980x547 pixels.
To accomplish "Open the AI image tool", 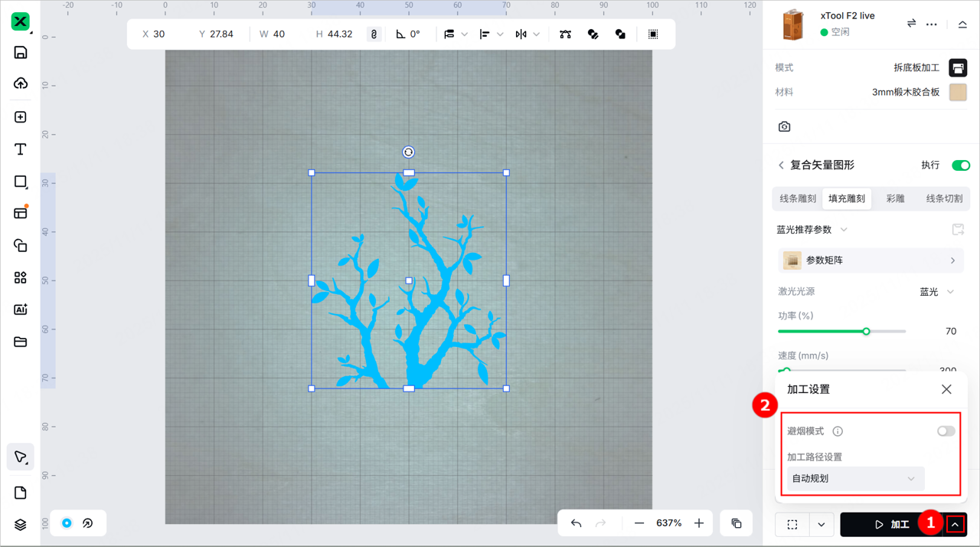I will click(21, 310).
